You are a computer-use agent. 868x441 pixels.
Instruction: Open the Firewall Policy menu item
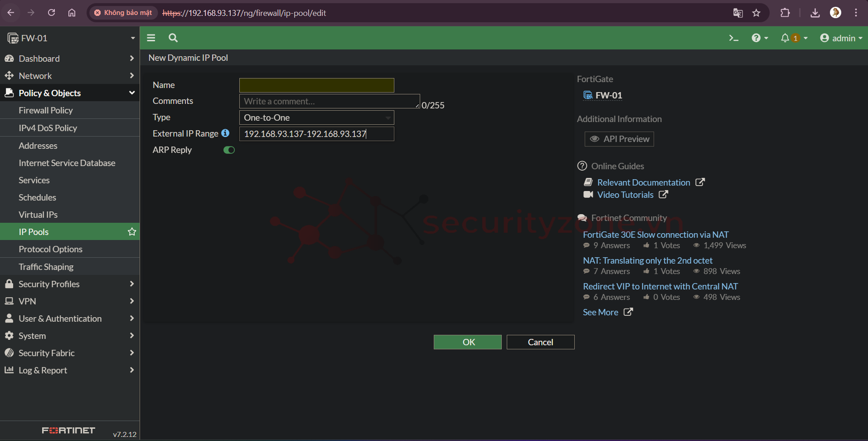pyautogui.click(x=46, y=110)
